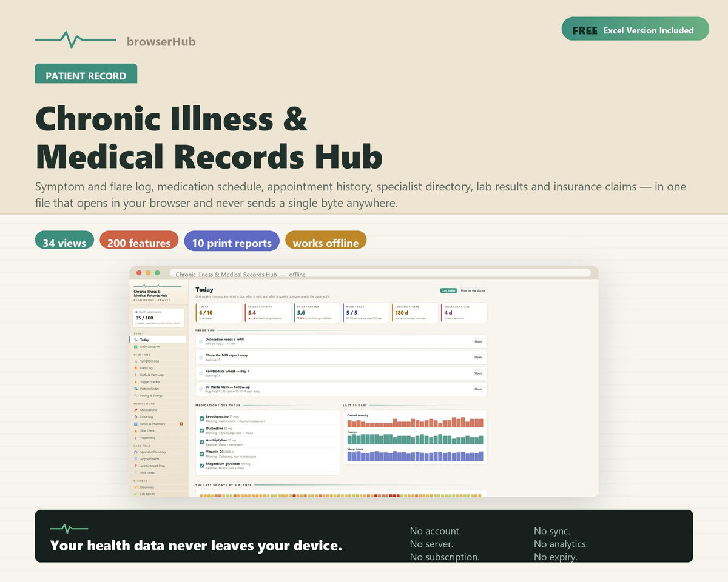Select Flare Log in the sidebar
The image size is (728, 582).
159,368
